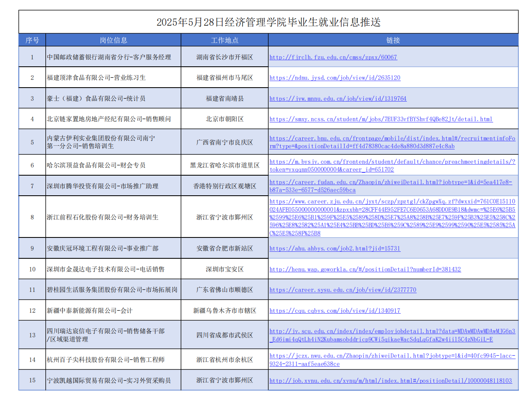This screenshot has height=400, width=532.
Task: Follow the career.sysu.edu.cn job link
Action: [343, 290]
